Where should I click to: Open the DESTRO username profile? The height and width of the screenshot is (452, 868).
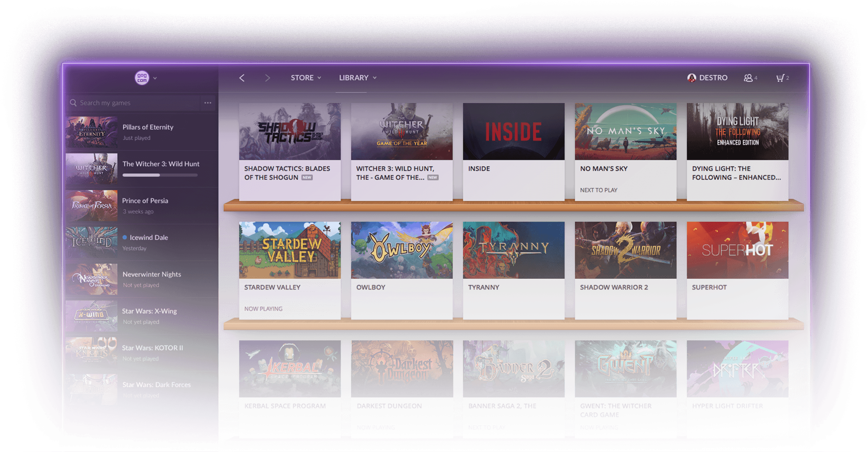(x=713, y=77)
